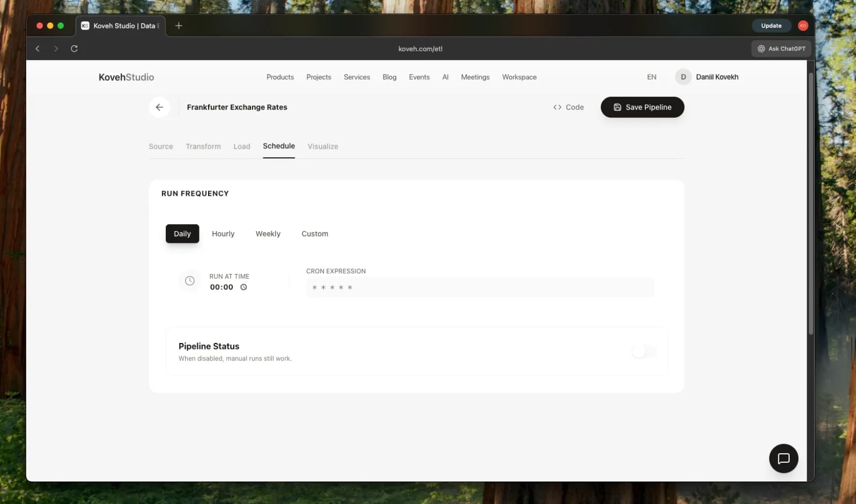Choose the Custom frequency option
This screenshot has height=504, width=856.
click(x=315, y=234)
